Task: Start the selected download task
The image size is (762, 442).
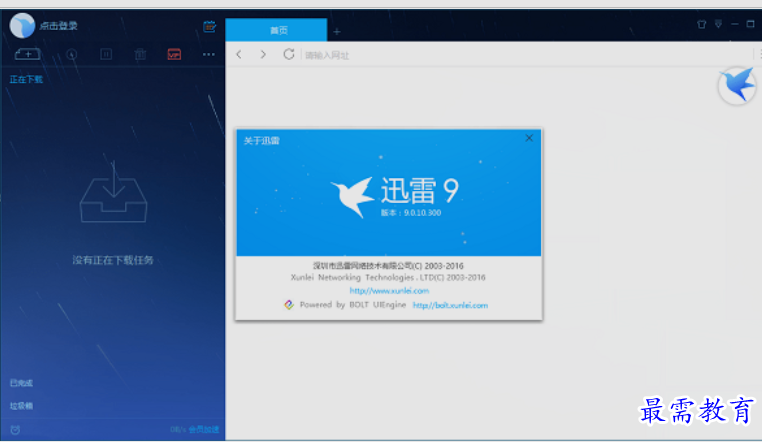Action: 71,54
